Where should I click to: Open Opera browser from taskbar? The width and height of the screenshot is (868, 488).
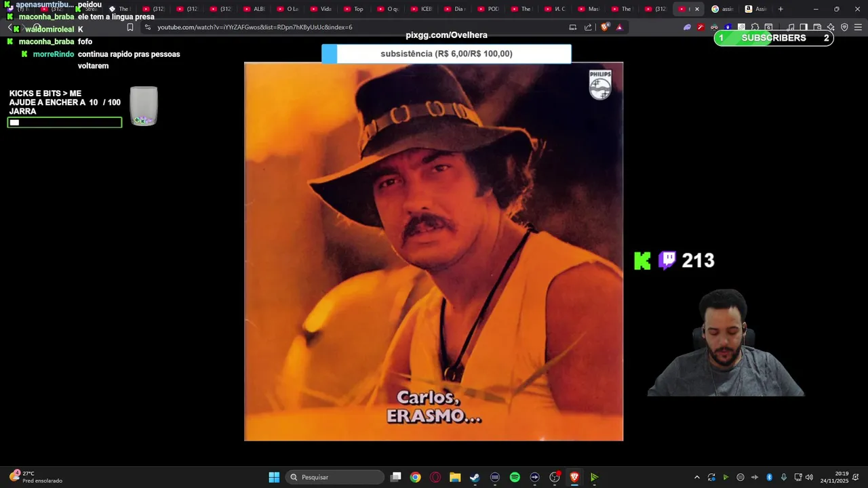coord(435,477)
